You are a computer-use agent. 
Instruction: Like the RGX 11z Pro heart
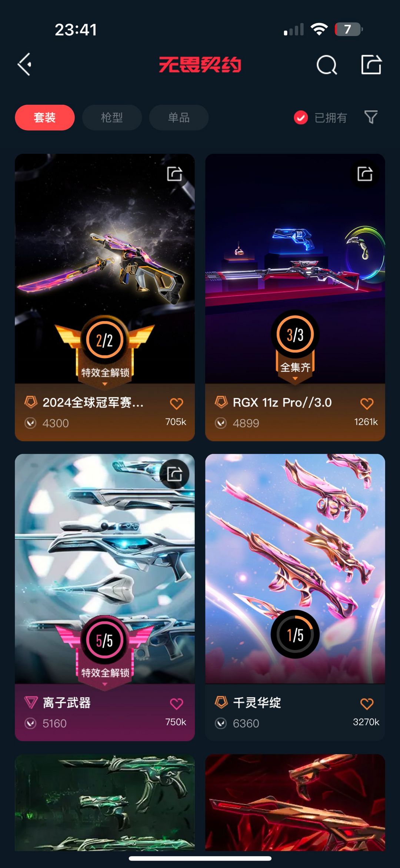367,404
